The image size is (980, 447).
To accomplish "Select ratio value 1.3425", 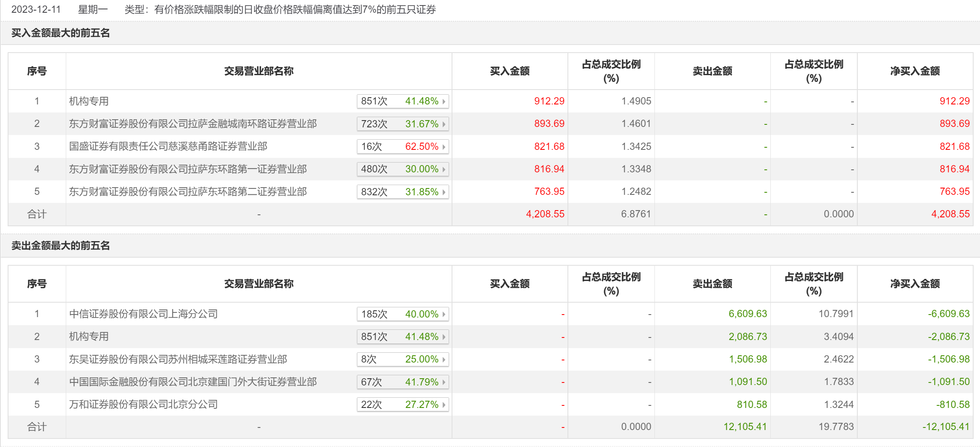I will pyautogui.click(x=636, y=146).
